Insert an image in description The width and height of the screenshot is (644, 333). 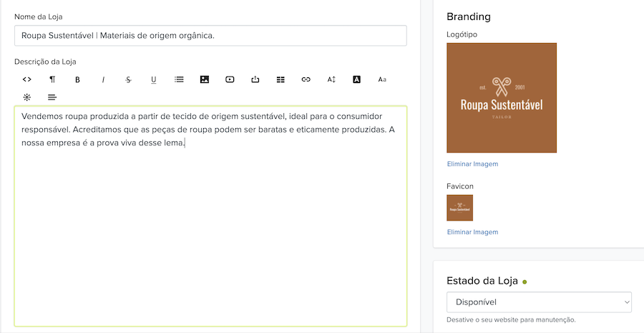tap(205, 79)
